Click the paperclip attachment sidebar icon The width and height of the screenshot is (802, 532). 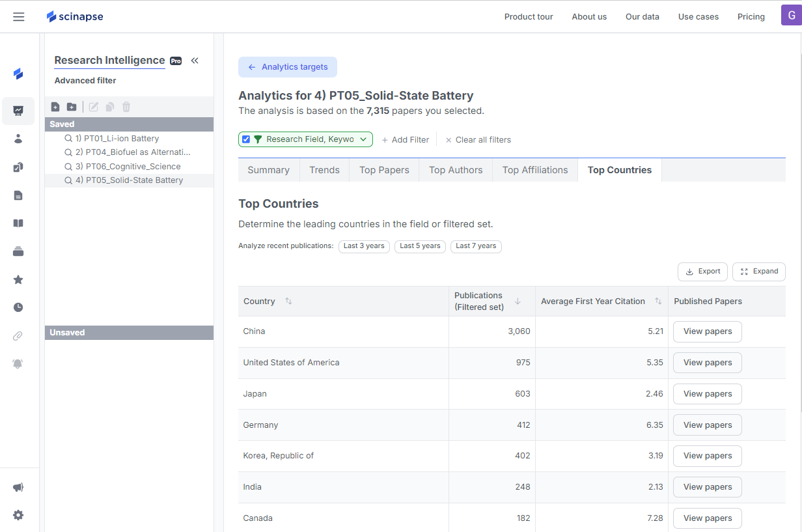18,336
